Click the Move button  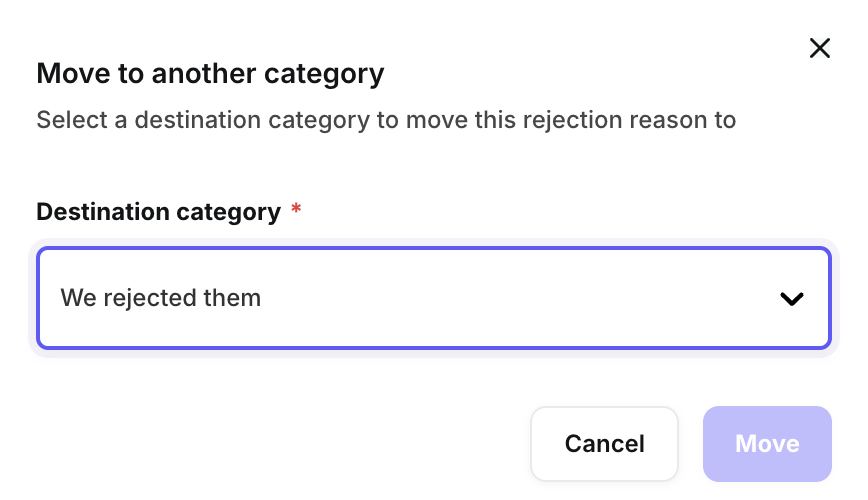(x=767, y=444)
